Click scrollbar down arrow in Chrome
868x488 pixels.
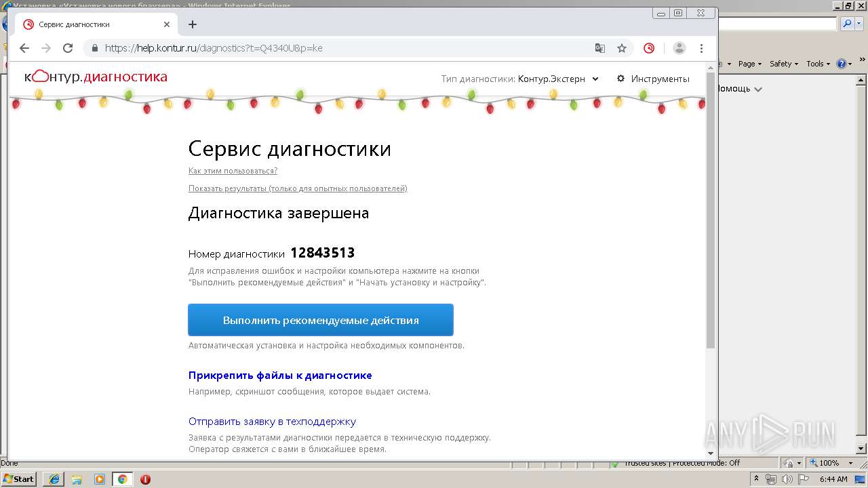[x=711, y=453]
